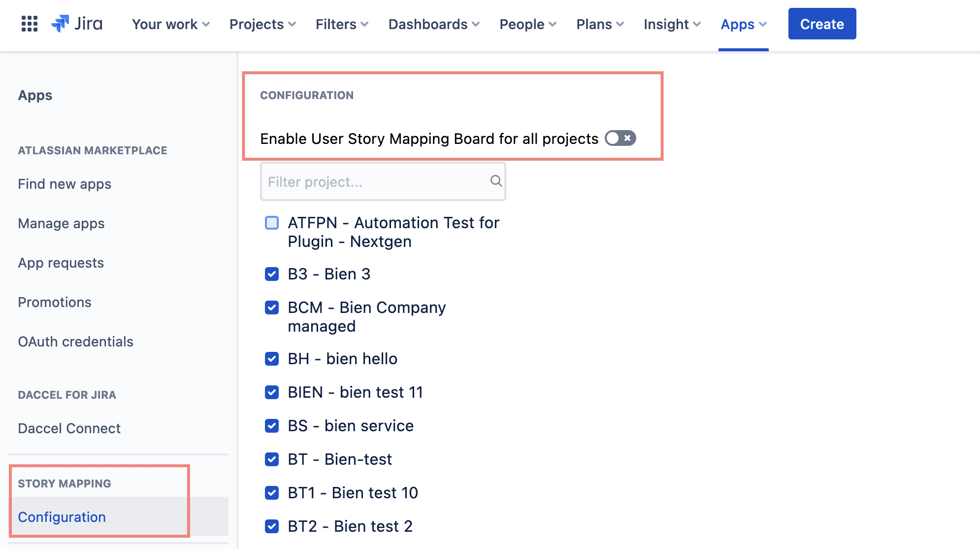980x549 pixels.
Task: Expand the Filters dropdown
Action: click(342, 24)
